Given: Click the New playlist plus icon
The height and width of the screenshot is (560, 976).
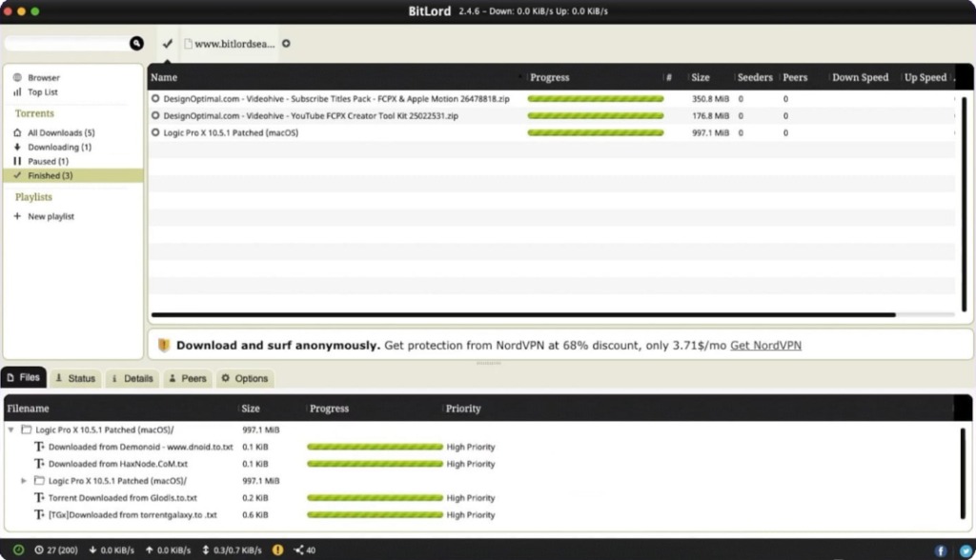Looking at the screenshot, I should pos(17,216).
